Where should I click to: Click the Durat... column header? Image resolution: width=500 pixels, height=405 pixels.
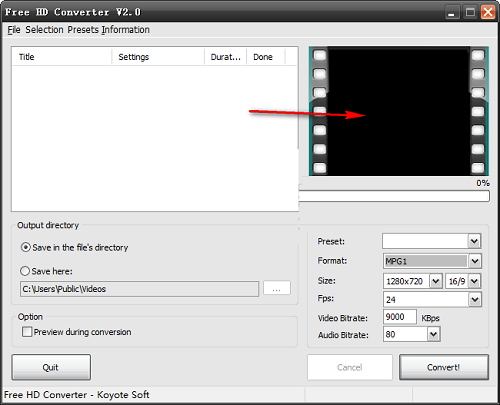225,57
